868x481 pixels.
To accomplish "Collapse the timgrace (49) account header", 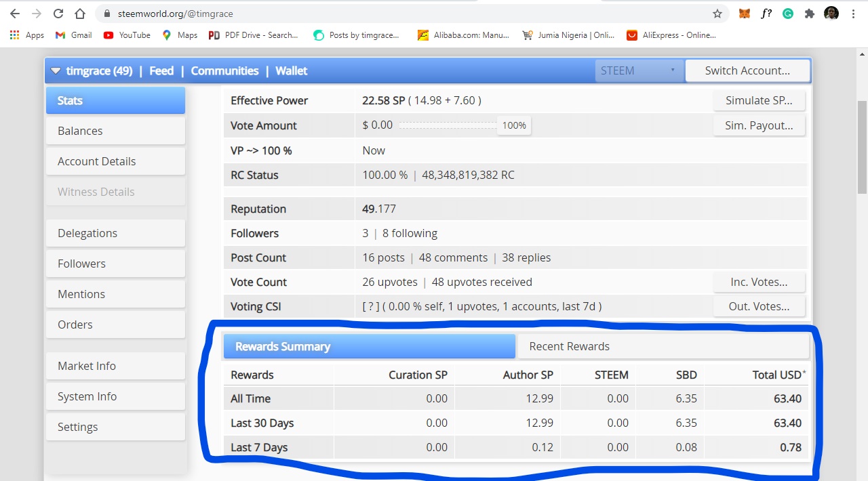I will (56, 70).
